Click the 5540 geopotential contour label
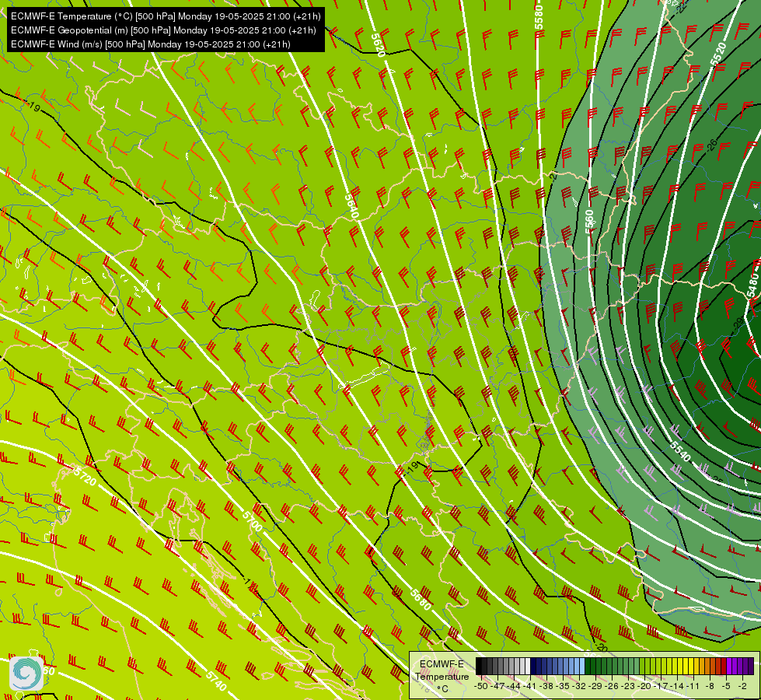The image size is (761, 700). 680,452
